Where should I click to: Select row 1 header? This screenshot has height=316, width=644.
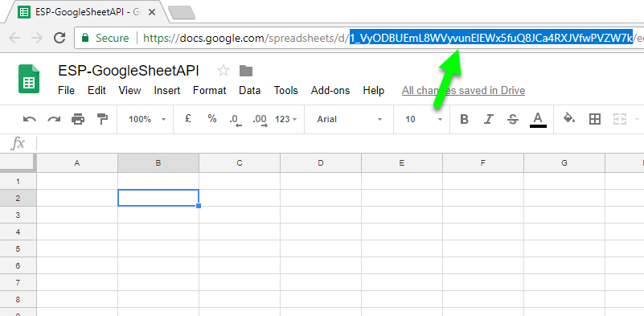click(18, 181)
